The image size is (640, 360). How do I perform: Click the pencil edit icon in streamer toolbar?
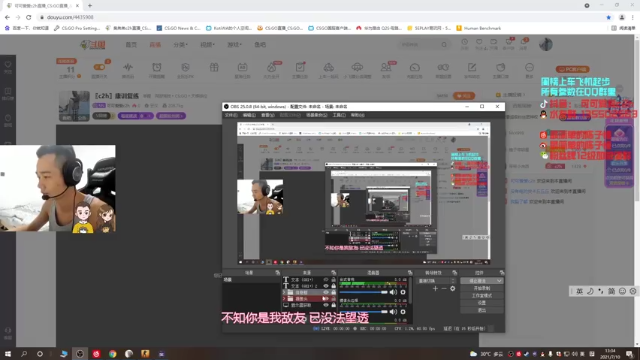[472, 67]
